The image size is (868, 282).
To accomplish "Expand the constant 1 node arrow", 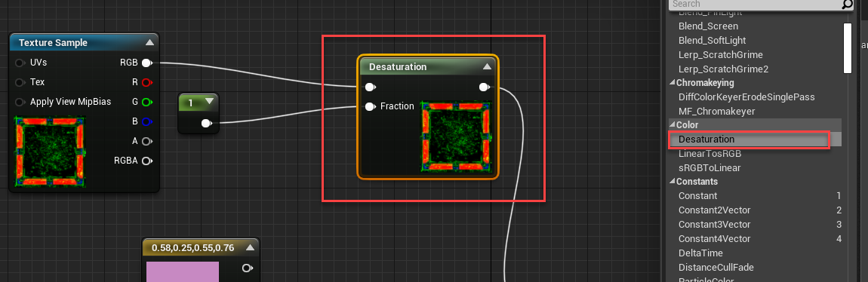I will tap(209, 102).
